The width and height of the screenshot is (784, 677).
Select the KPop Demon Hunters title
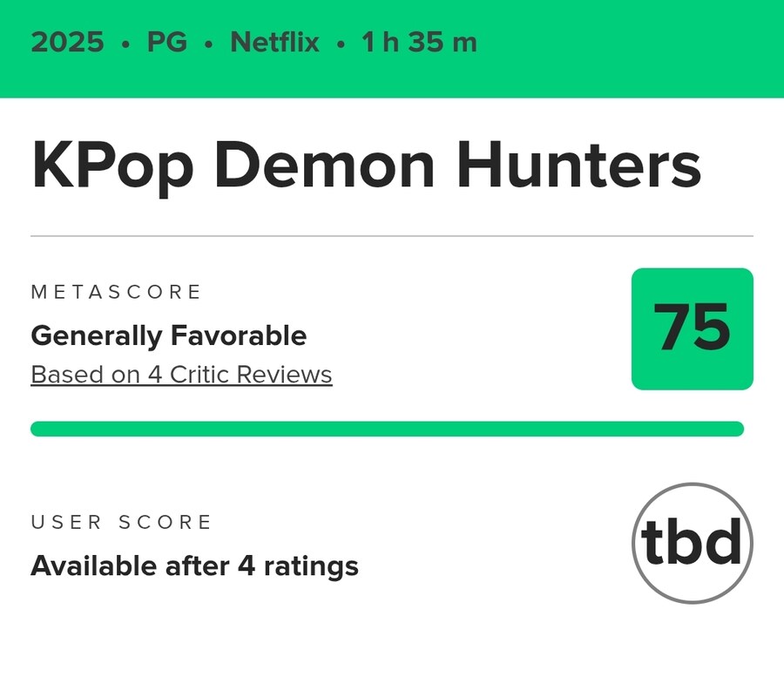coord(367,166)
